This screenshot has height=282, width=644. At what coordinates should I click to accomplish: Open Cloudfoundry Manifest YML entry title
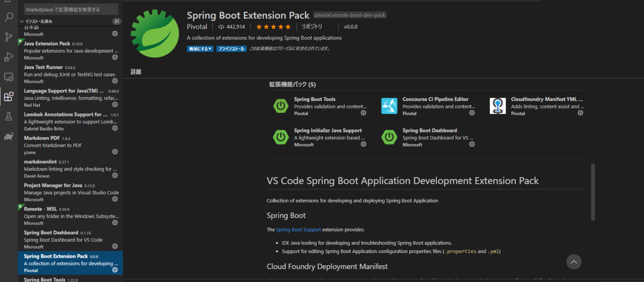click(547, 99)
